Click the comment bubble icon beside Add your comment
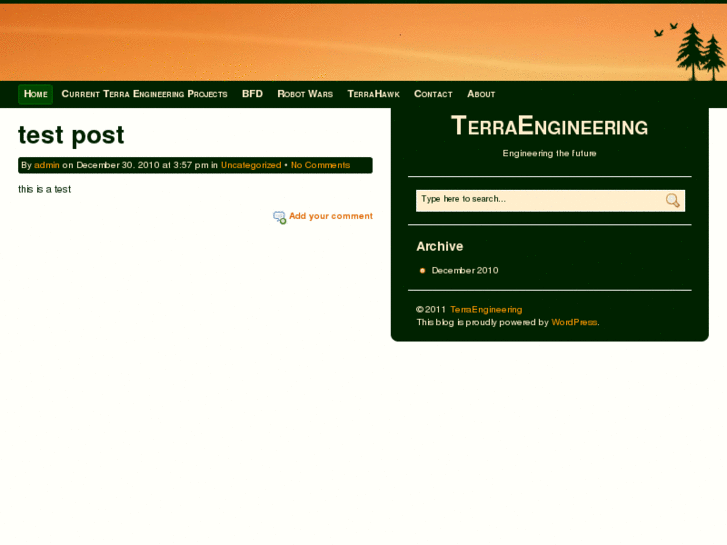The image size is (727, 545). (x=280, y=217)
